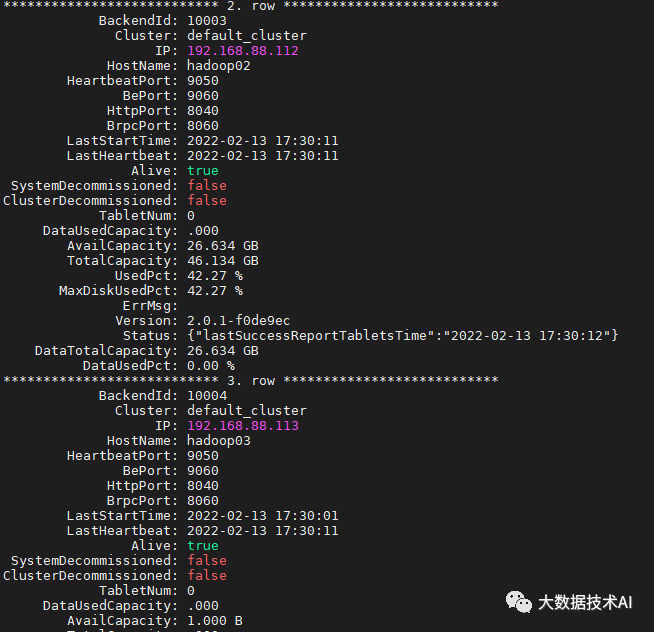Click BackendId value 10003

point(206,20)
